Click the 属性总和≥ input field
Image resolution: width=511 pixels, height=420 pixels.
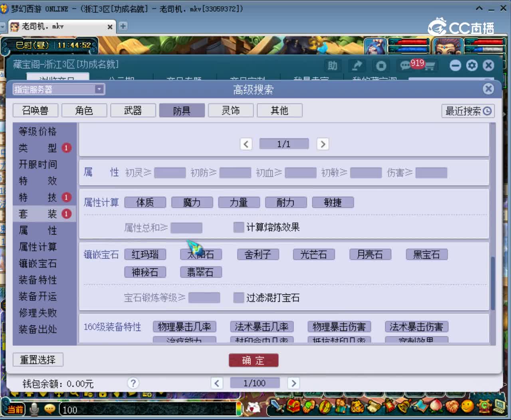click(x=186, y=228)
